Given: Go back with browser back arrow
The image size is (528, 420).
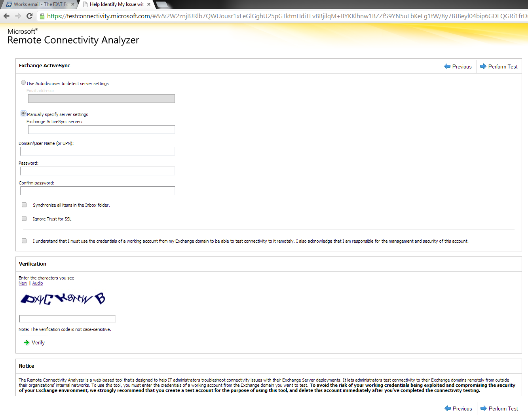Looking at the screenshot, I should [6, 16].
